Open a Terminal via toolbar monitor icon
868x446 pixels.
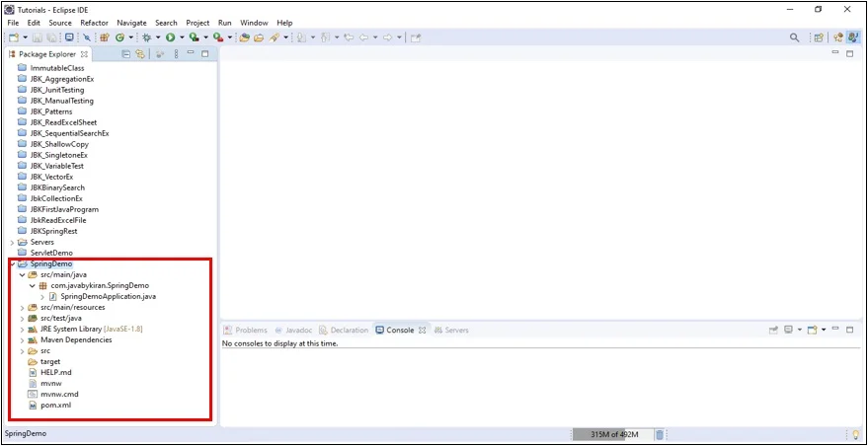(x=69, y=37)
